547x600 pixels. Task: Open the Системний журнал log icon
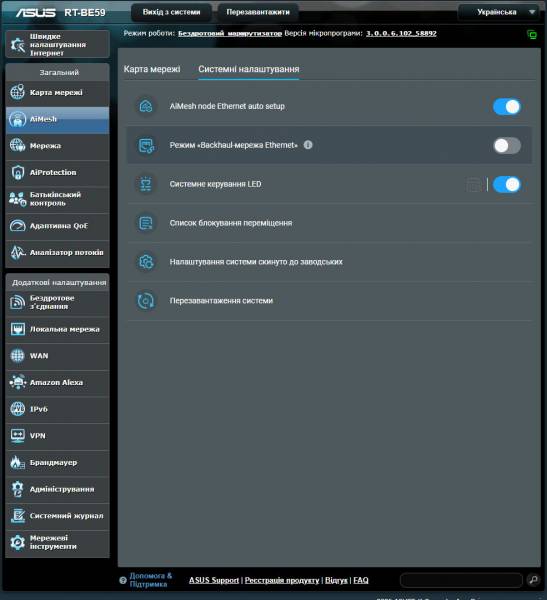17,515
